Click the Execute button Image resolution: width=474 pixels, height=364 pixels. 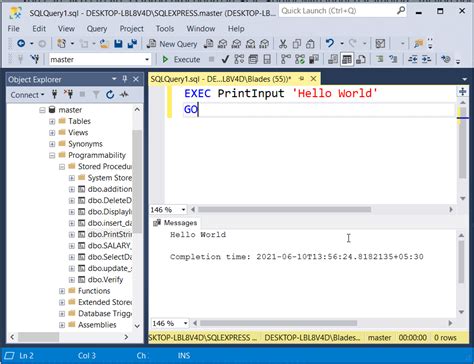click(x=181, y=59)
